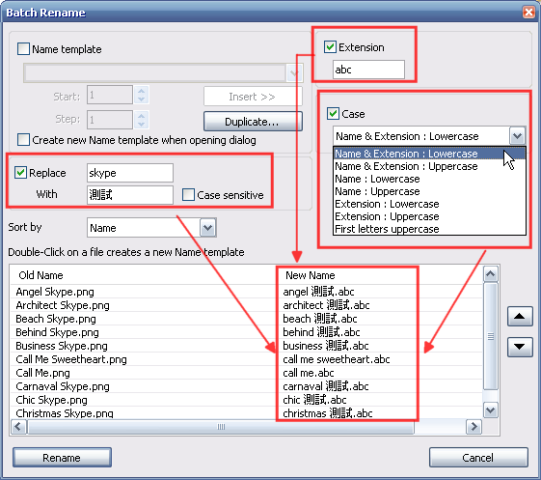
Task: Click the Step value field
Action: [x=110, y=119]
